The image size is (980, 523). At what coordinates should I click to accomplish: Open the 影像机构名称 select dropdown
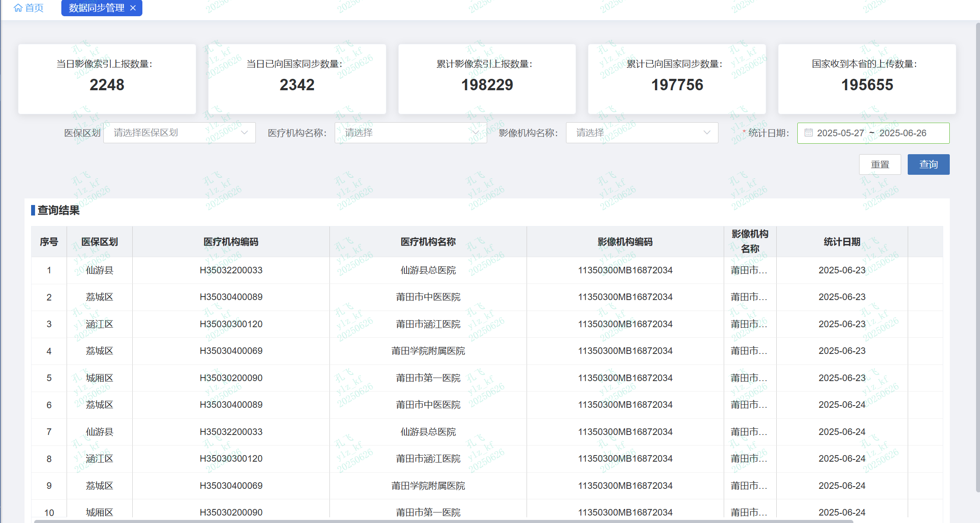641,133
